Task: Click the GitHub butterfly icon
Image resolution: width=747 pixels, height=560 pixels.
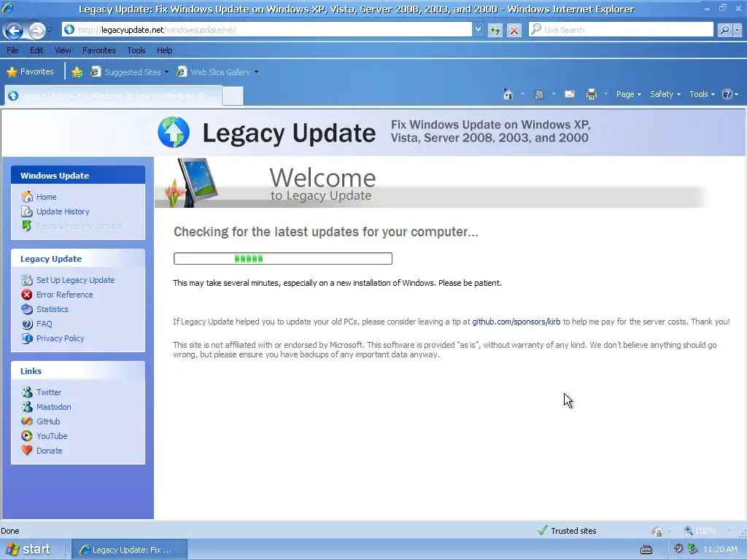Action: tap(27, 421)
